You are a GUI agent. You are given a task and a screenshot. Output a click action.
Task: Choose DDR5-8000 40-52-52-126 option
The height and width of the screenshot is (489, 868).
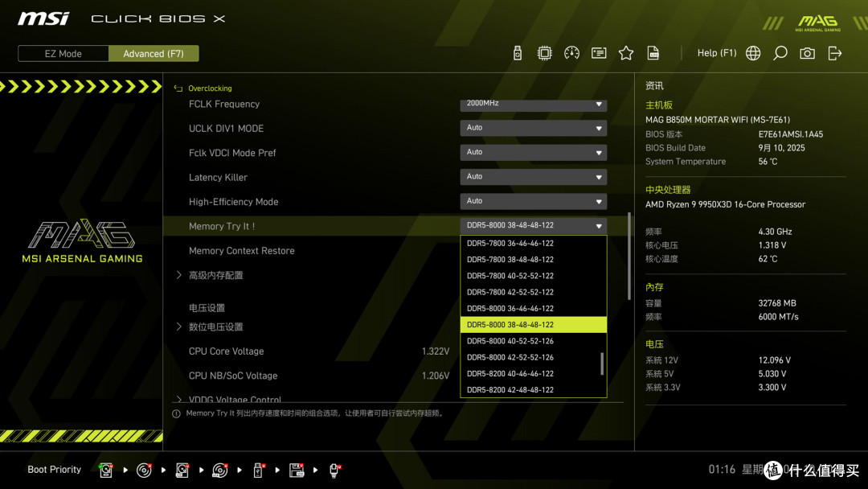pos(533,341)
